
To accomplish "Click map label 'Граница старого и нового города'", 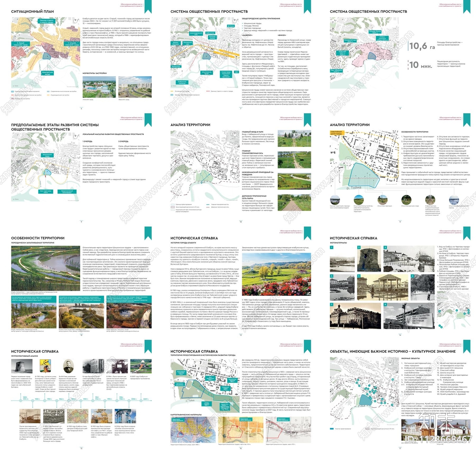I will 46,21.
